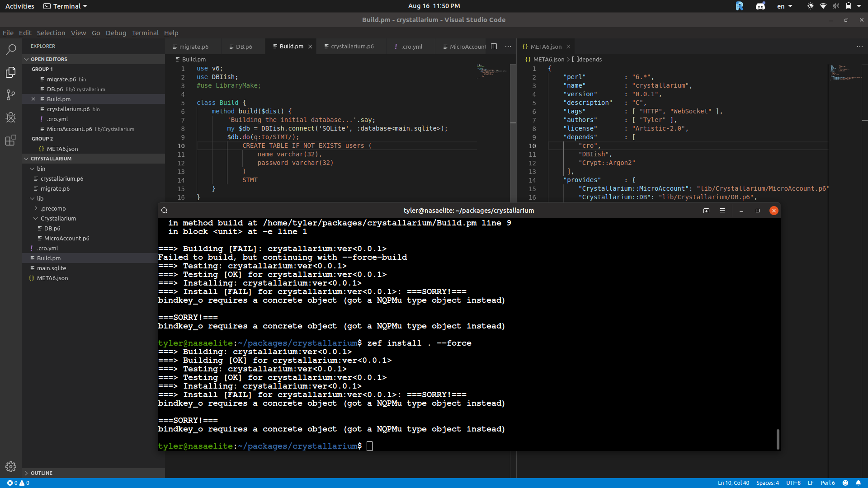868x488 pixels.
Task: Open the Extensions view
Action: 11,141
